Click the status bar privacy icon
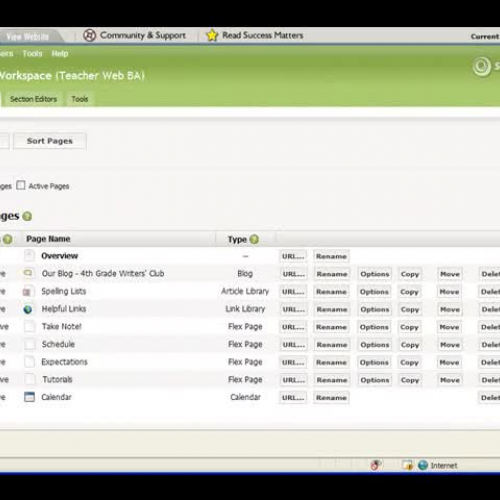 (375, 465)
